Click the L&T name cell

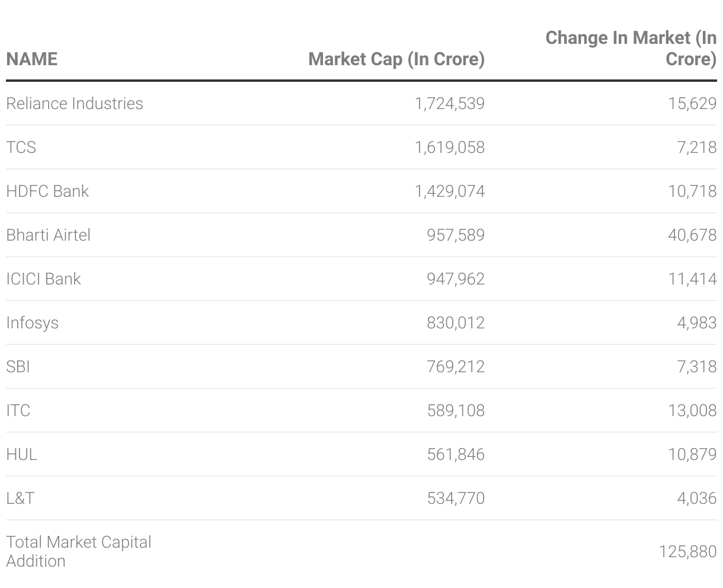pos(20,498)
